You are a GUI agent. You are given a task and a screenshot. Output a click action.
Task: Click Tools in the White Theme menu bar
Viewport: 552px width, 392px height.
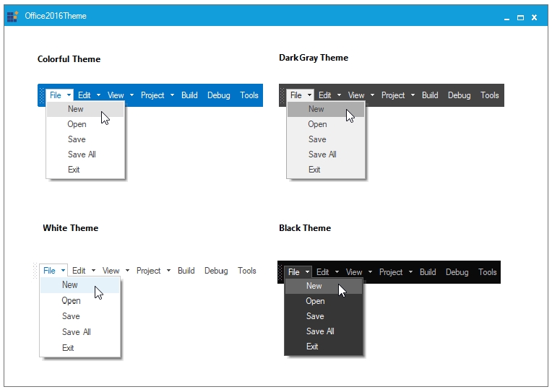(247, 271)
